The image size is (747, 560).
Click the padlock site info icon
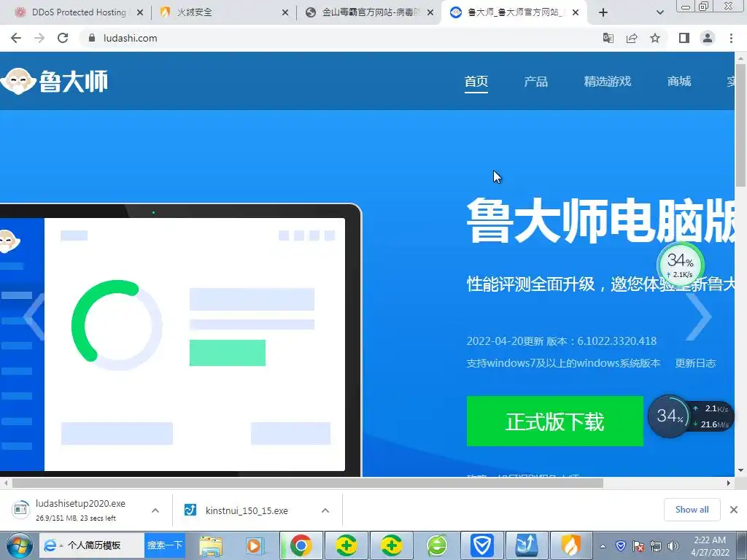pos(92,38)
